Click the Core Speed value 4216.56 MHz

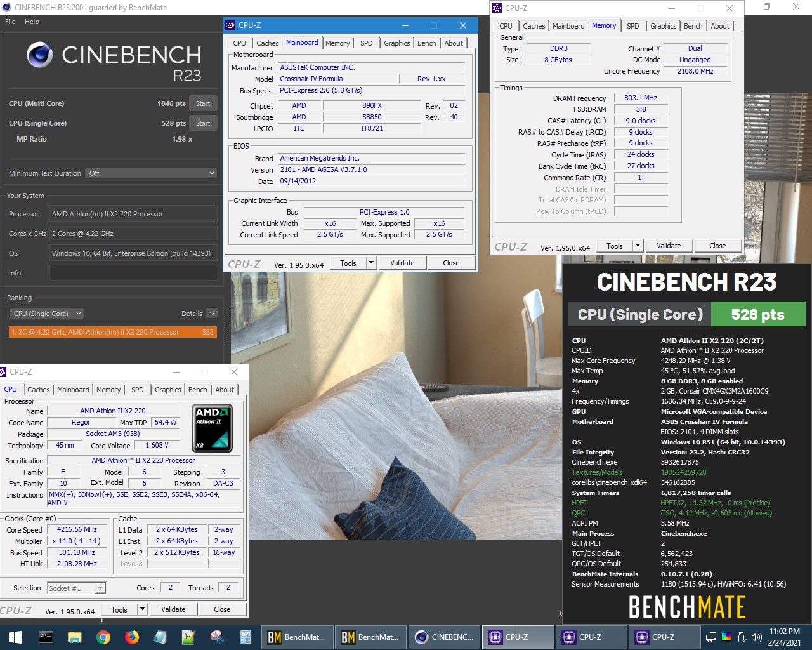coord(77,529)
